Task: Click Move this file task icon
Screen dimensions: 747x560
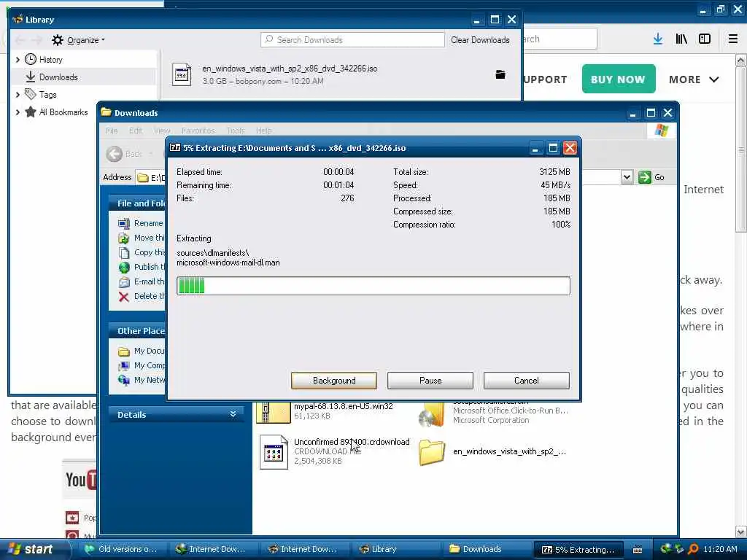Action: pyautogui.click(x=124, y=238)
